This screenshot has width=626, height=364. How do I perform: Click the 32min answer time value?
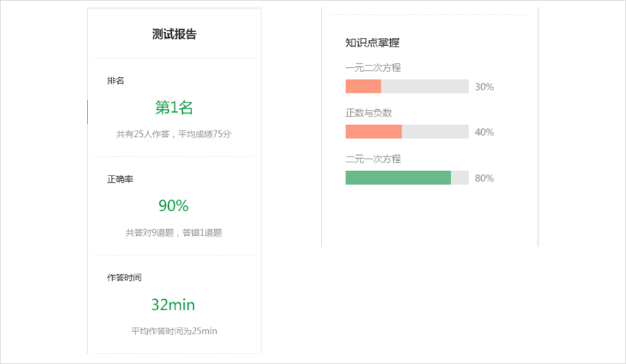coord(173,304)
